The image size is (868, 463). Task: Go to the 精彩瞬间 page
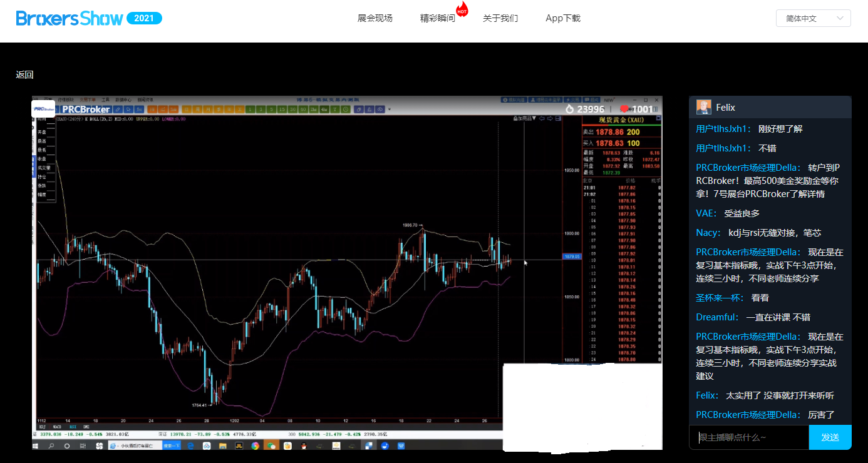click(437, 18)
